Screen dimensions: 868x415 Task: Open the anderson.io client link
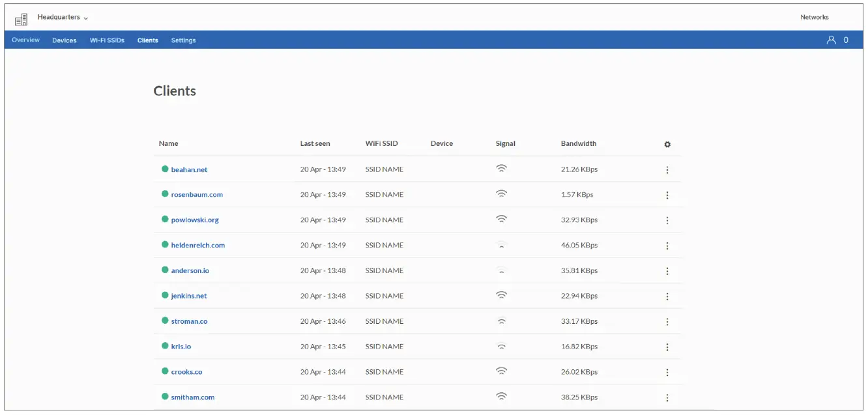pos(190,270)
